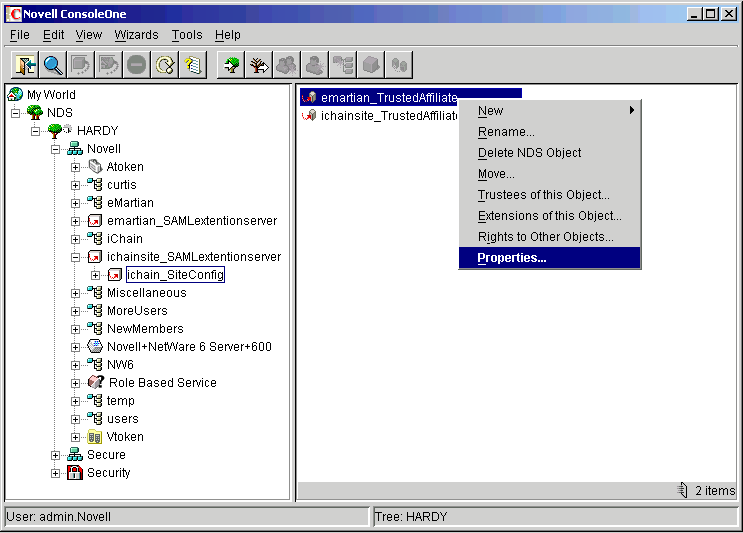Choose Extensions of this Object...
Viewport: 743px width, 533px height.
tap(550, 216)
